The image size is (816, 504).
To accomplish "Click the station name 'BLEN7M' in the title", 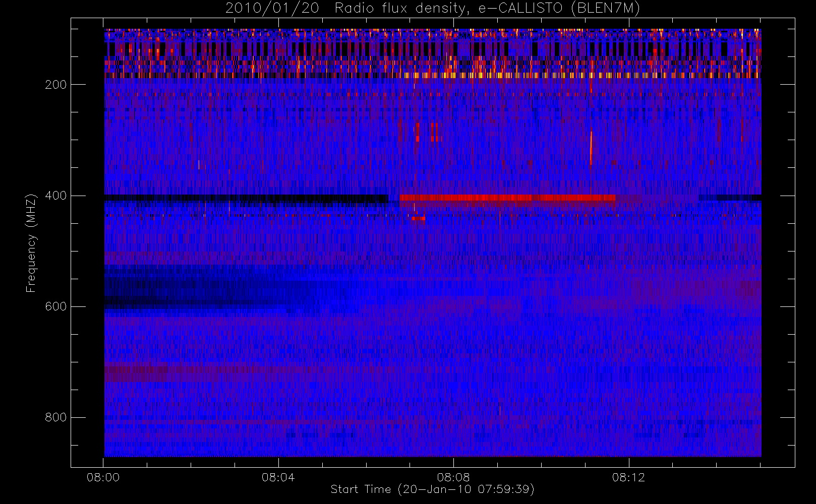I will coord(605,9).
